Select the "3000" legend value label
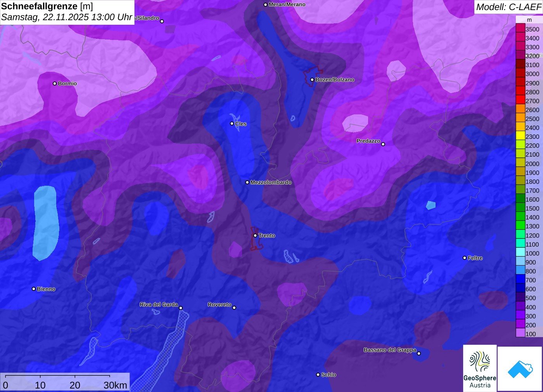The image size is (543, 392). coord(533,74)
